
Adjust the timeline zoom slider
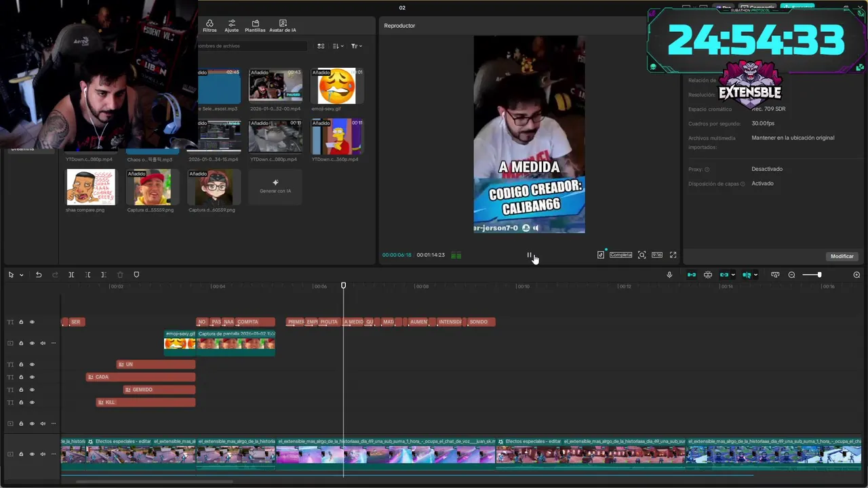[x=819, y=274]
